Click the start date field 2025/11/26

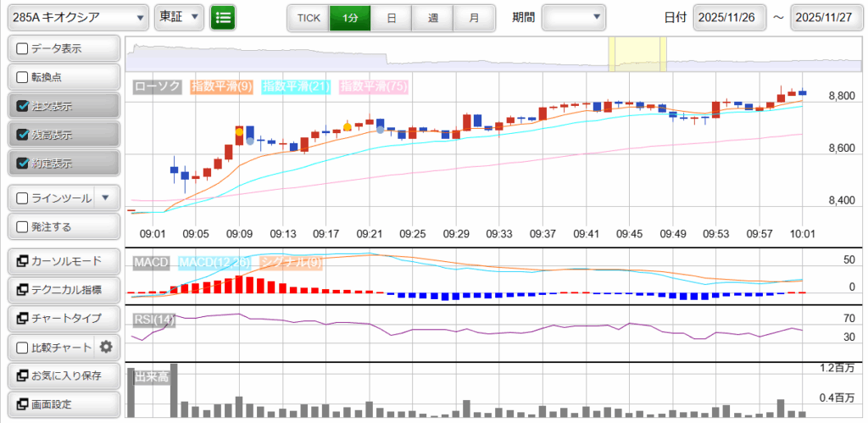(x=730, y=17)
